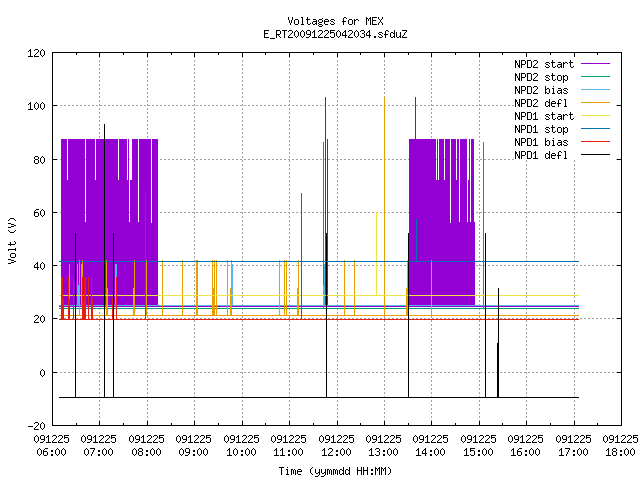Click the tall orange spike at 13:00
The height and width of the screenshot is (480, 640).
[x=384, y=206]
